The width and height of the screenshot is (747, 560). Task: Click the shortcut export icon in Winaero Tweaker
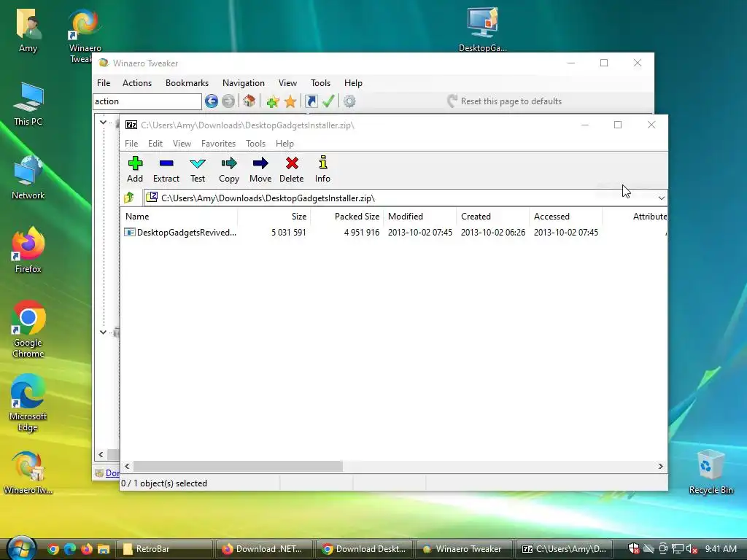[311, 101]
